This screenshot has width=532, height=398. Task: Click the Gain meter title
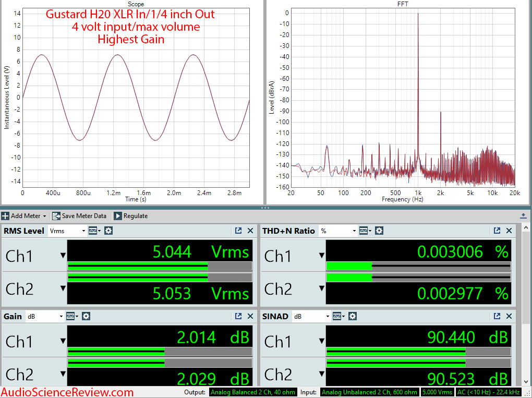click(13, 317)
